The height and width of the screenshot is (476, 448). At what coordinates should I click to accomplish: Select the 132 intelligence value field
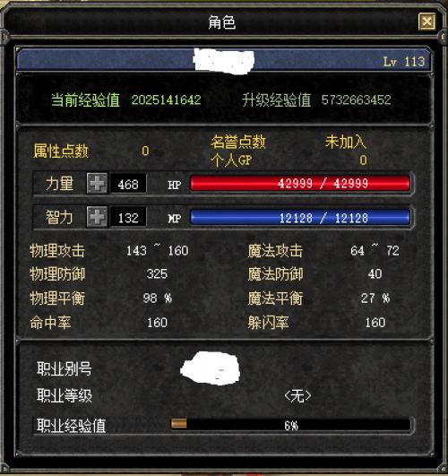tap(128, 217)
